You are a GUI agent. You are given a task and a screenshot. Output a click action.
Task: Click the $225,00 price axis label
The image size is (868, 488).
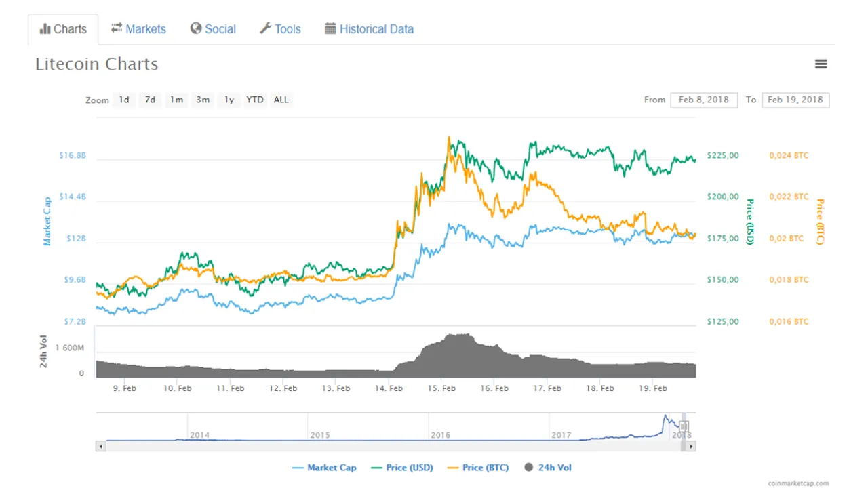pos(723,155)
